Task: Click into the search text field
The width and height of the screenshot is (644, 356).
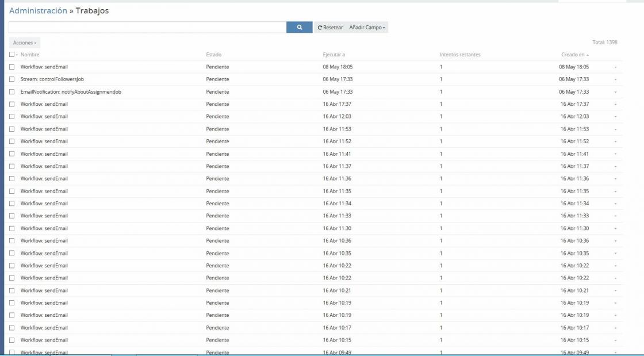Action: [x=147, y=28]
